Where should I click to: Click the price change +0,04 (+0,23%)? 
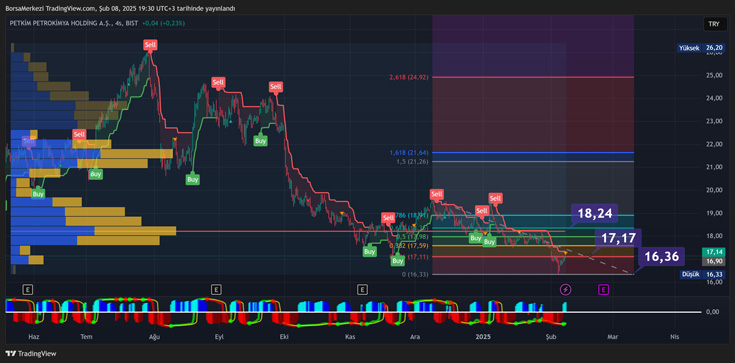click(164, 23)
